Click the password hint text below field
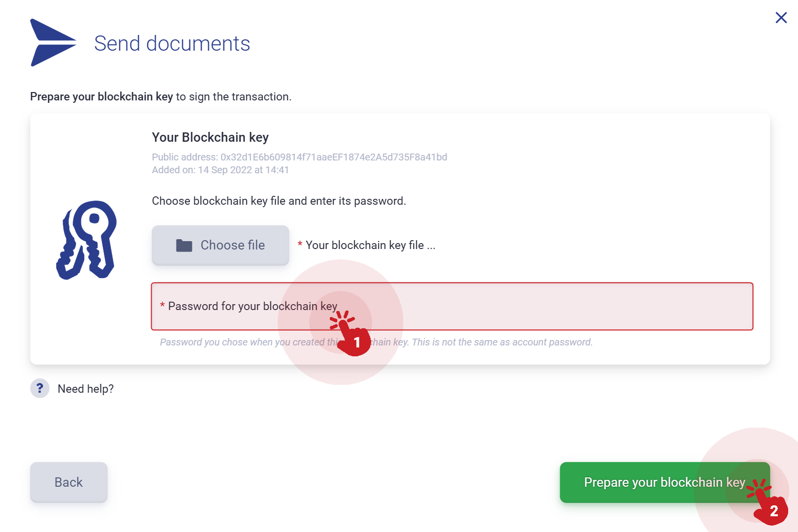This screenshot has width=798, height=532. tap(376, 342)
